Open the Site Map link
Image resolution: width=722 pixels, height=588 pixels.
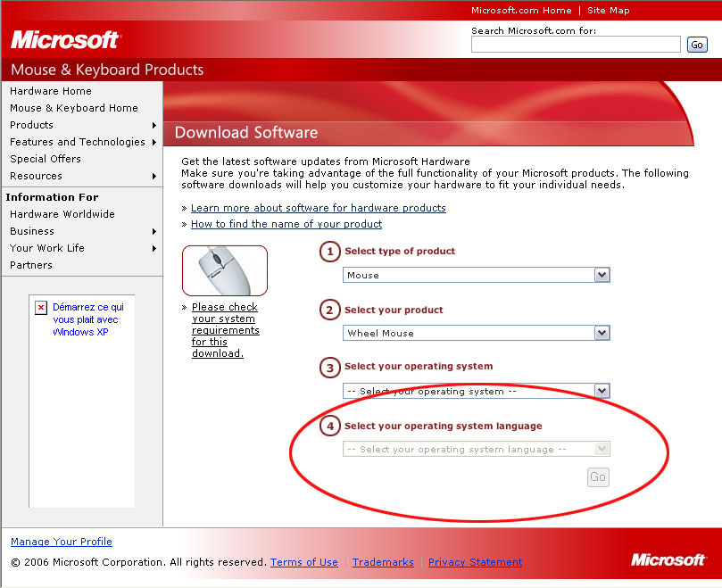coord(608,11)
